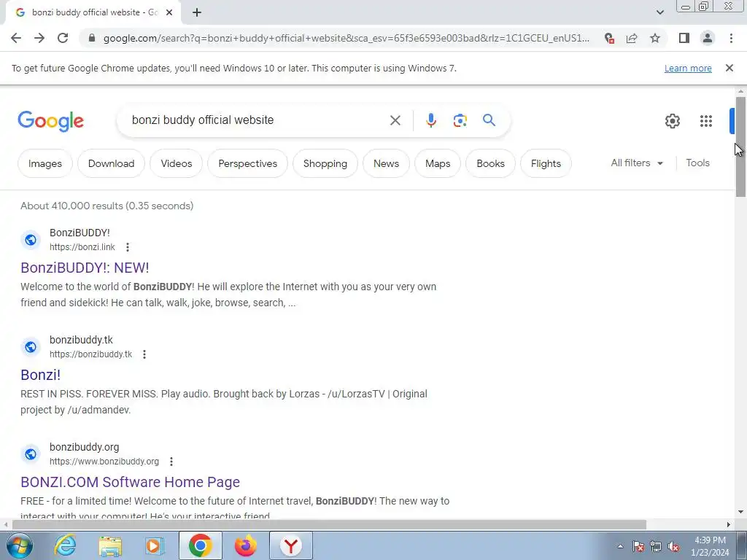
Task: Click the scroll right arrow
Action: tap(729, 524)
